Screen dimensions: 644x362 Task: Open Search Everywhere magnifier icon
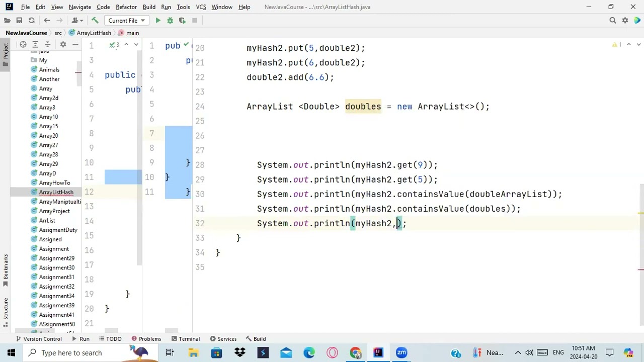click(613, 21)
